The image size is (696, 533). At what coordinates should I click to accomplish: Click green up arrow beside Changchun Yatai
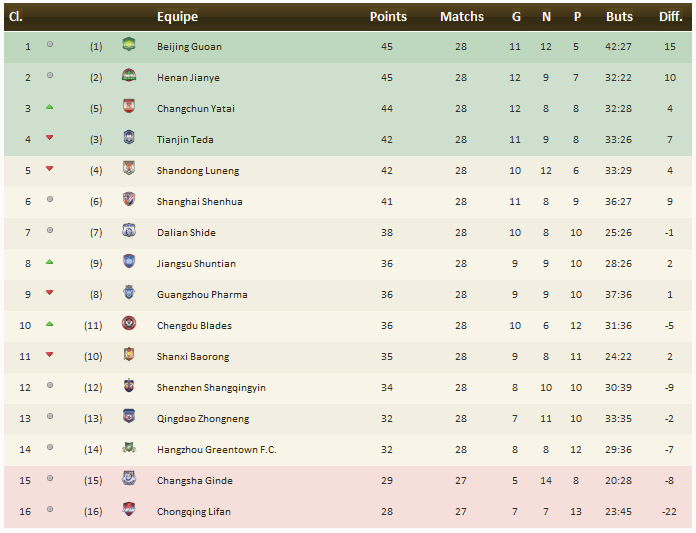(x=49, y=108)
